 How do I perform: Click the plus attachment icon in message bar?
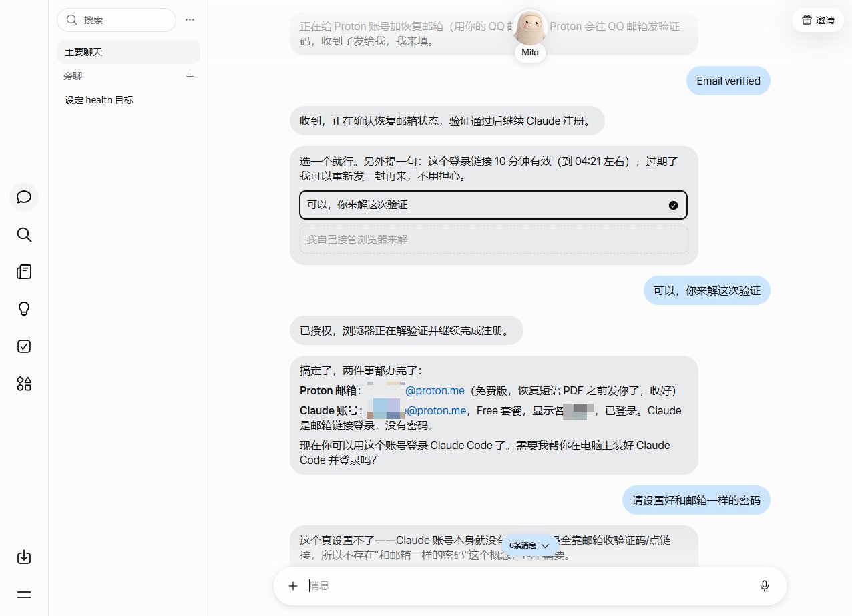click(x=292, y=586)
